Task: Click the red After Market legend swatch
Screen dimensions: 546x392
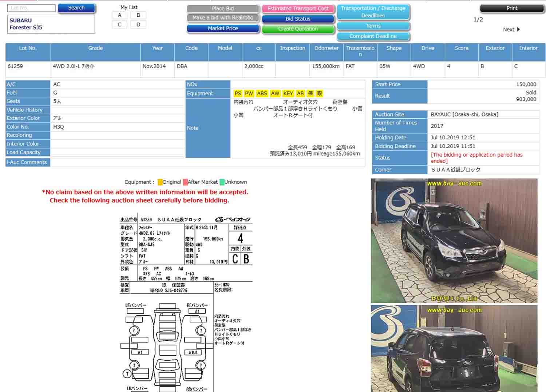Action: click(185, 182)
